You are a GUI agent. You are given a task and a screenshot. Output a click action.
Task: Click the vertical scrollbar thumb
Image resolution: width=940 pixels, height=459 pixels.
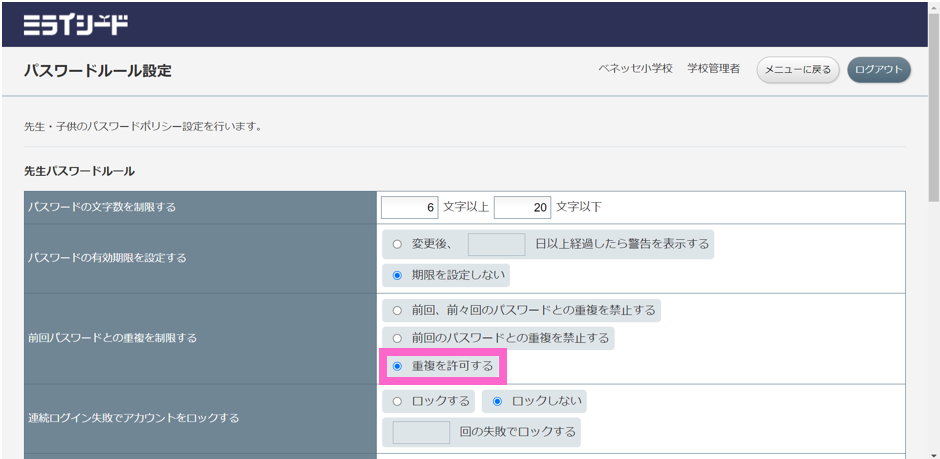coord(933,108)
